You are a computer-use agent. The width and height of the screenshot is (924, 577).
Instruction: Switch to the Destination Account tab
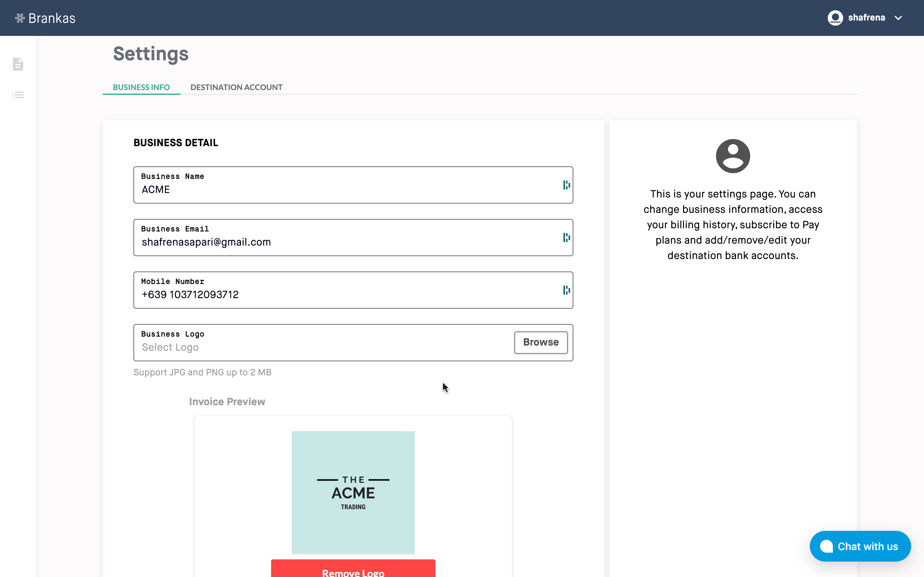pyautogui.click(x=236, y=88)
